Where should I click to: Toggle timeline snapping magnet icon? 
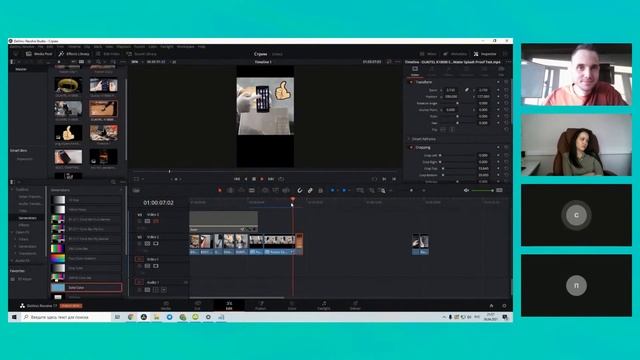(x=300, y=191)
